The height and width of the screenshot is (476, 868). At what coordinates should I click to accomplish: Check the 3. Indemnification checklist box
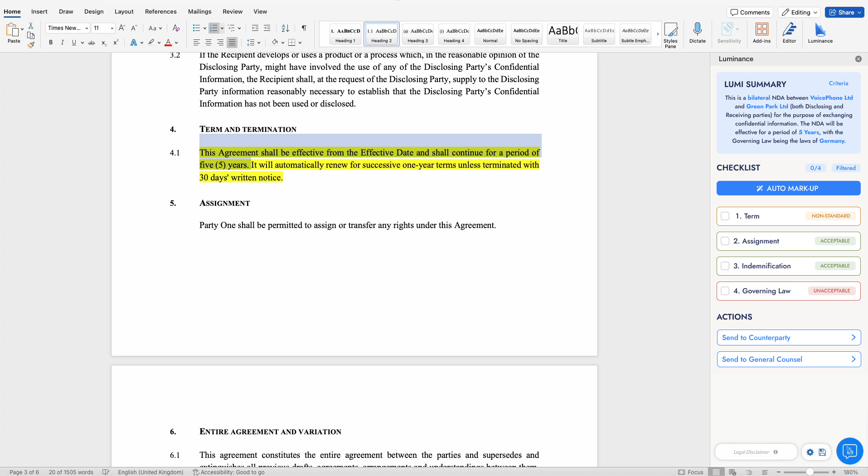tap(725, 266)
